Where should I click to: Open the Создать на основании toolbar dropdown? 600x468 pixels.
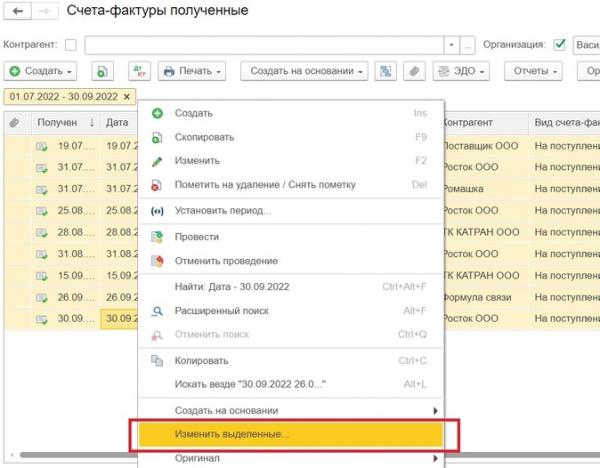point(304,71)
